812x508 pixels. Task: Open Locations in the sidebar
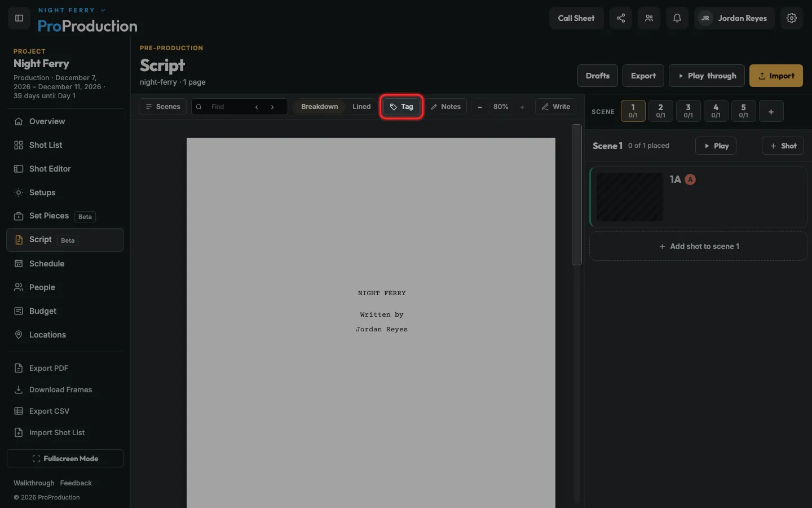(65, 335)
